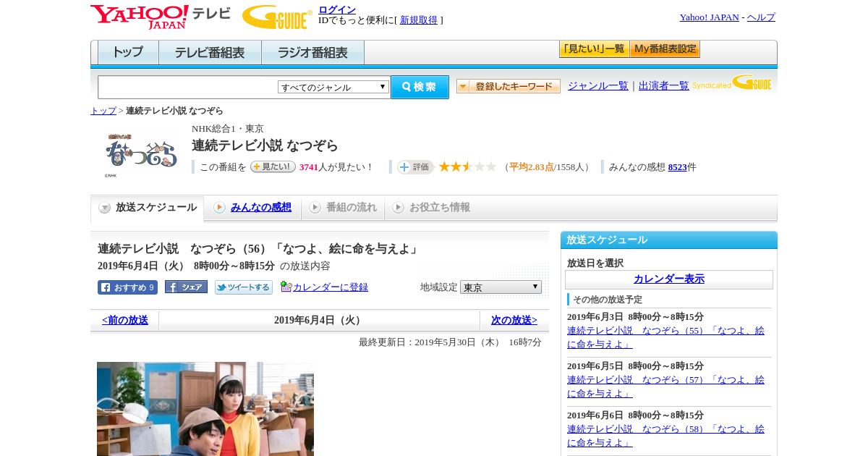Image resolution: width=868 pixels, height=456 pixels.
Task: Click the Facebook おすすめ button
Action: tap(127, 287)
